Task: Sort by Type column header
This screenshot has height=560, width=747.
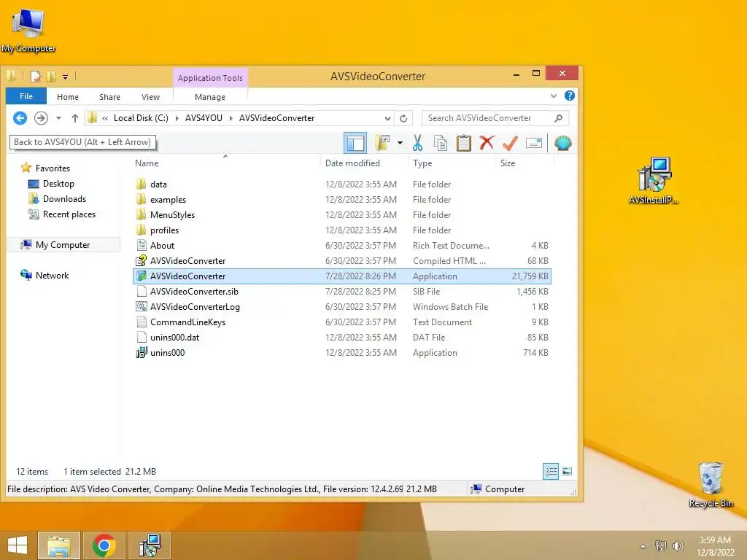Action: pyautogui.click(x=422, y=163)
